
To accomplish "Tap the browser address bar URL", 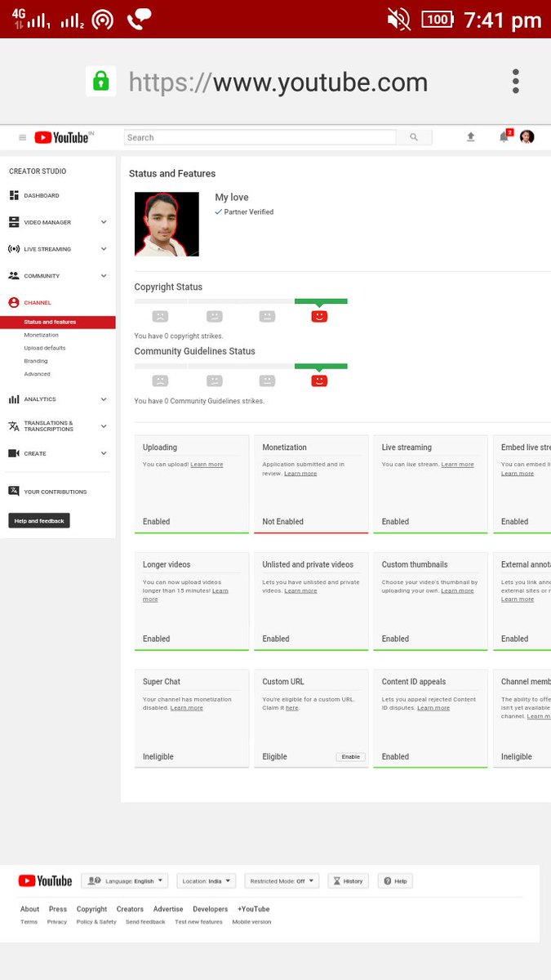I will (278, 82).
